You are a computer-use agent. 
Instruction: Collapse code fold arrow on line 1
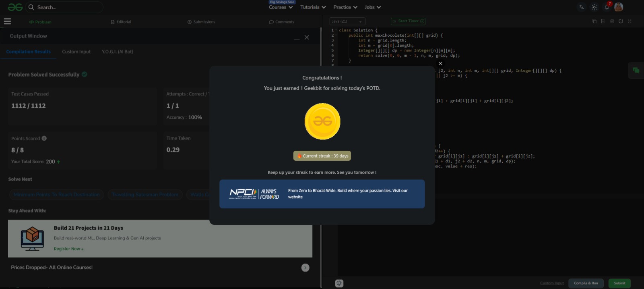click(x=336, y=30)
